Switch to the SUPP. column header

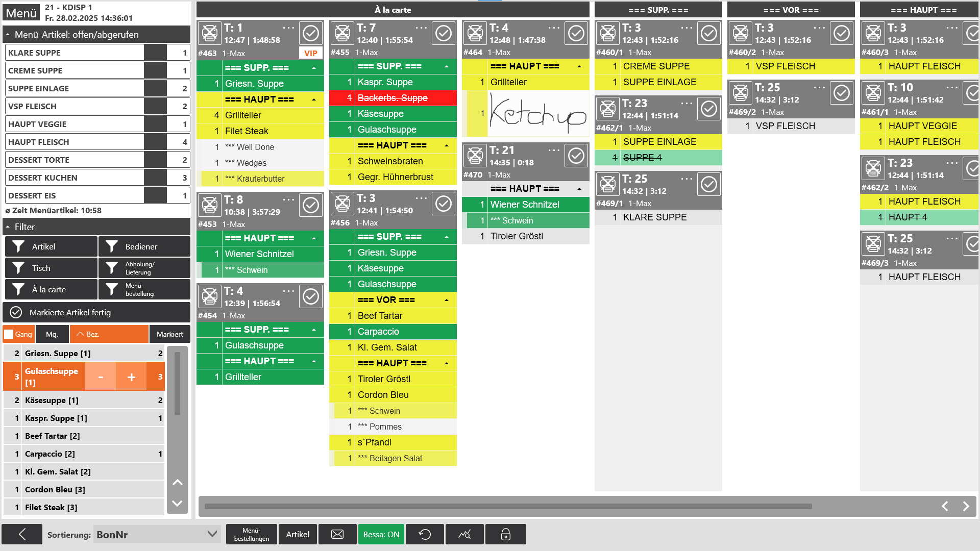coord(658,10)
